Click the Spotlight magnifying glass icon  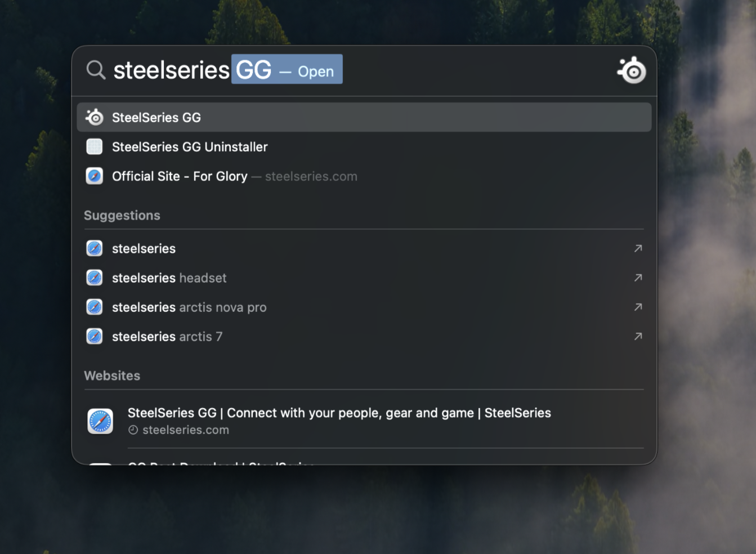point(96,70)
